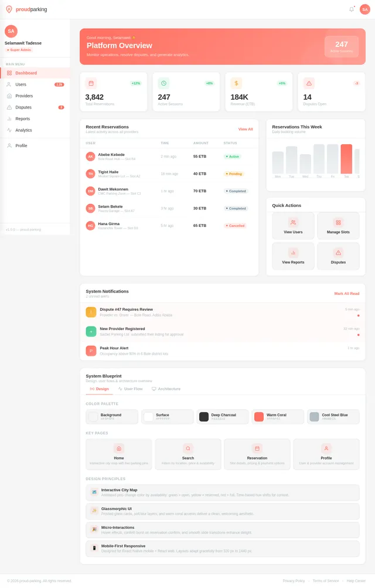Click the Super Admin role badge
The image size is (375, 588).
(19, 50)
